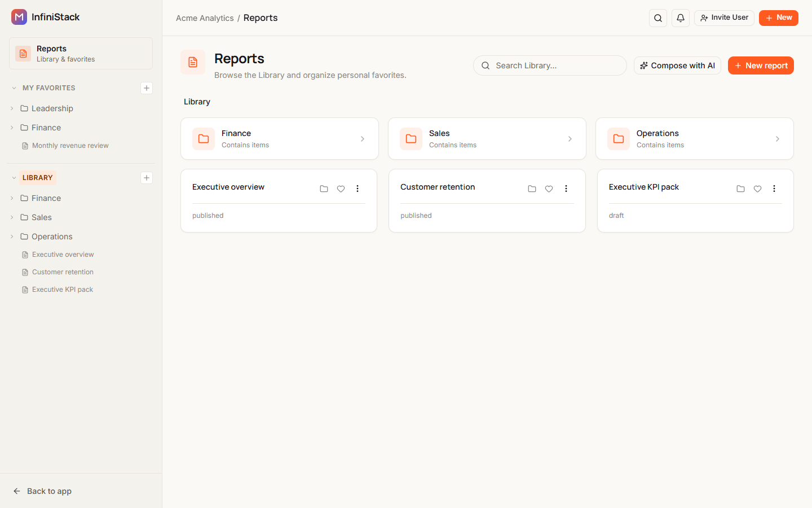
Task: Expand the Leadership favorites folder
Action: pyautogui.click(x=12, y=108)
